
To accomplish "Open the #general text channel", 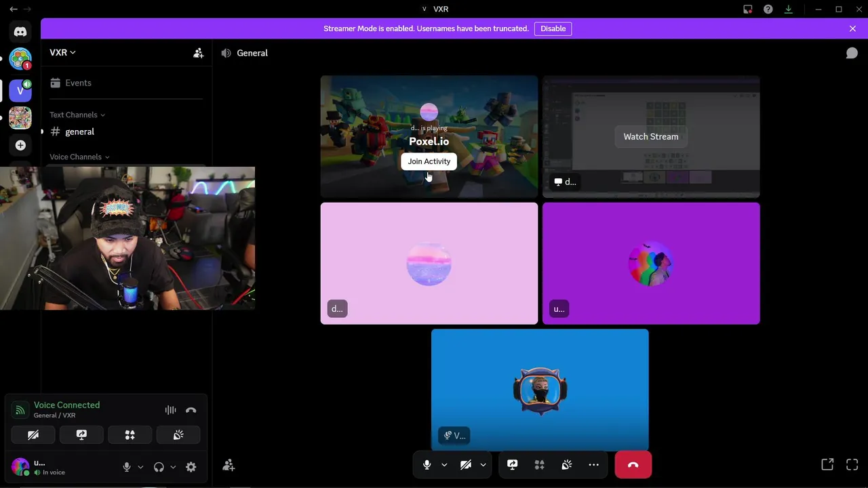I will 127,131.
